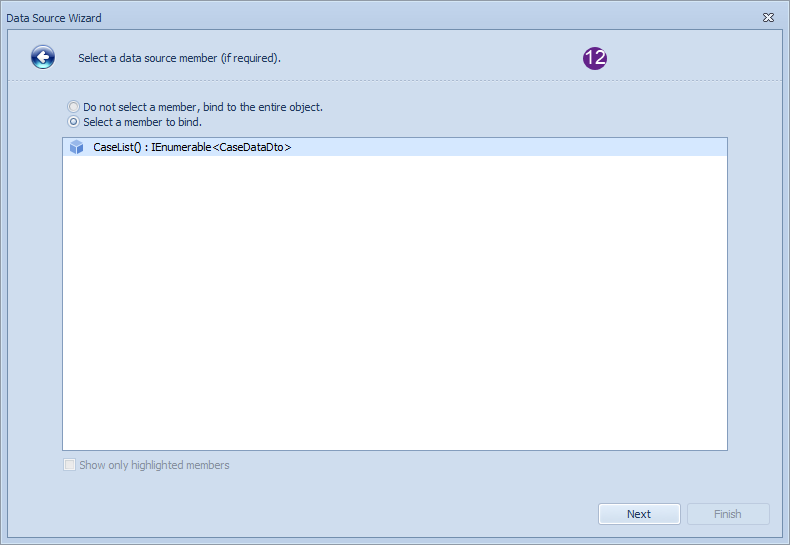Viewport: 790px width, 545px height.
Task: Tick the Show only highlighted members checkbox
Action: (x=70, y=464)
